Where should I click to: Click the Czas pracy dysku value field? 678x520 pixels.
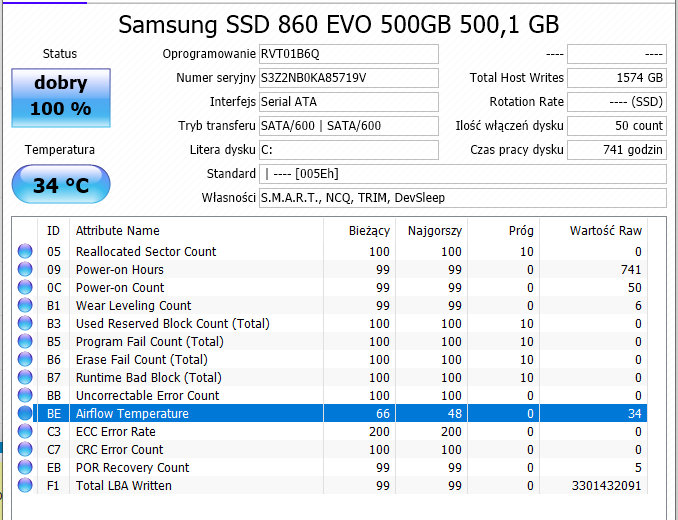[x=616, y=150]
